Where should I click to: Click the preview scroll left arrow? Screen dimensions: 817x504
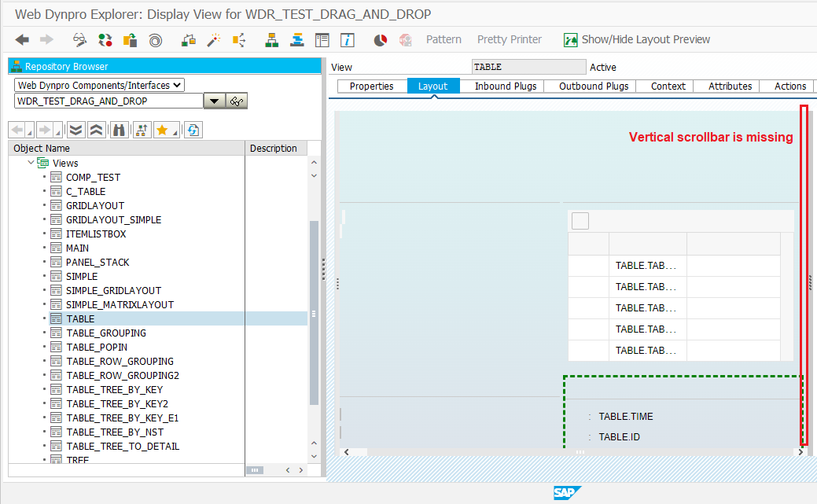click(x=347, y=452)
